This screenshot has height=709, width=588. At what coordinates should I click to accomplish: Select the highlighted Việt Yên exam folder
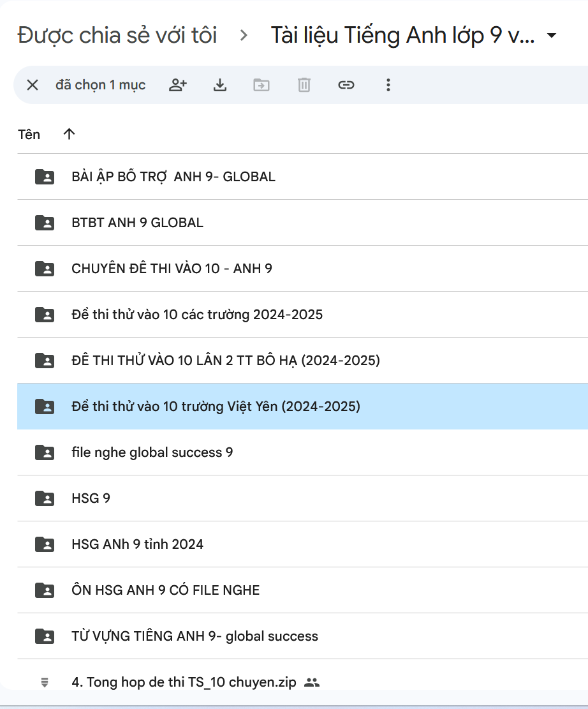[x=216, y=407]
